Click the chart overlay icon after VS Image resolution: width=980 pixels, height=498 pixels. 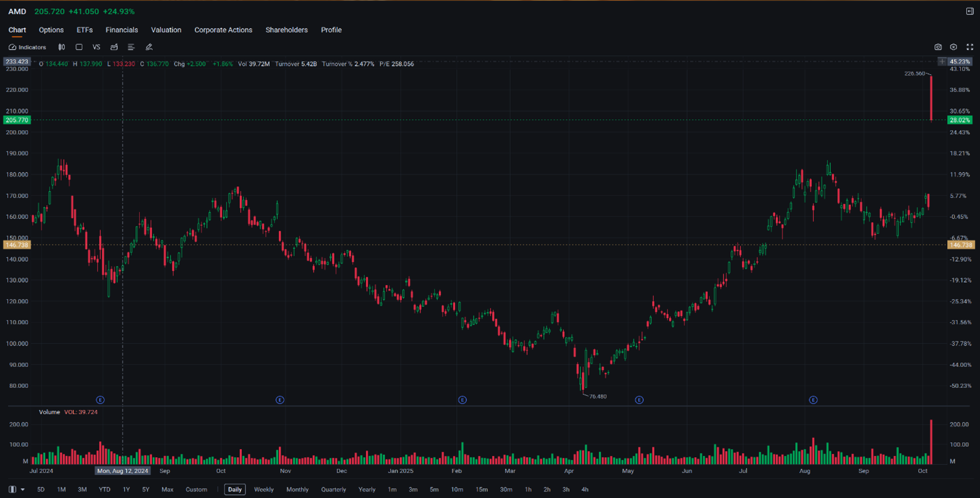pyautogui.click(x=114, y=47)
